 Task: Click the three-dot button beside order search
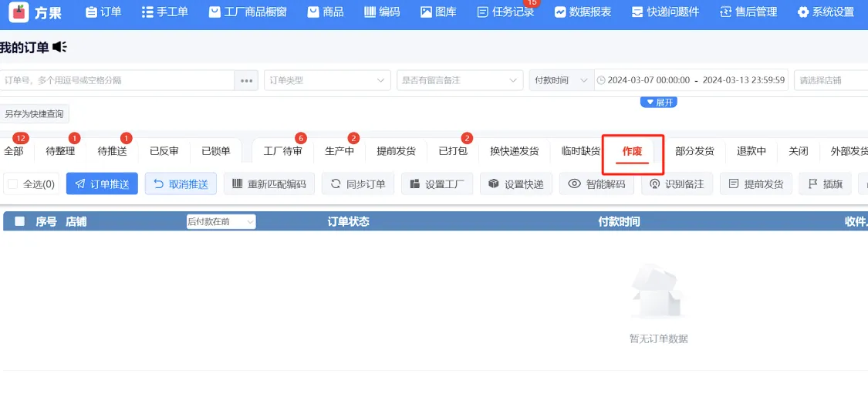[246, 80]
